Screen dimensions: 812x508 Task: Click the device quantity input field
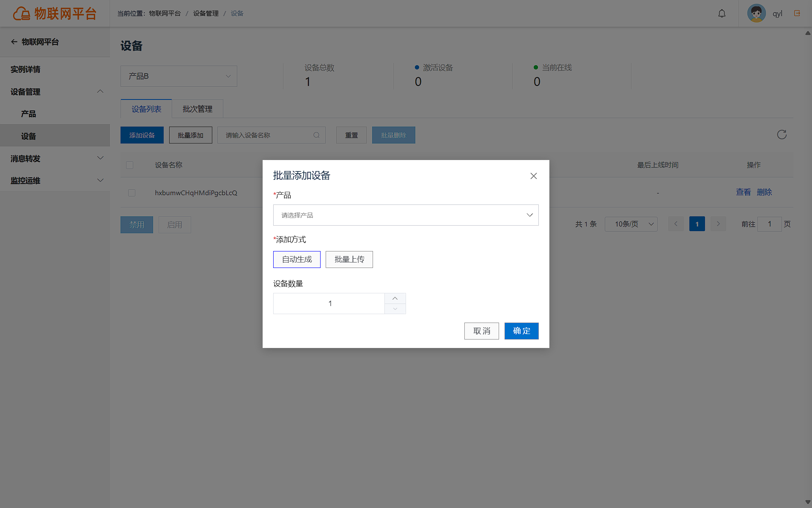(x=329, y=304)
